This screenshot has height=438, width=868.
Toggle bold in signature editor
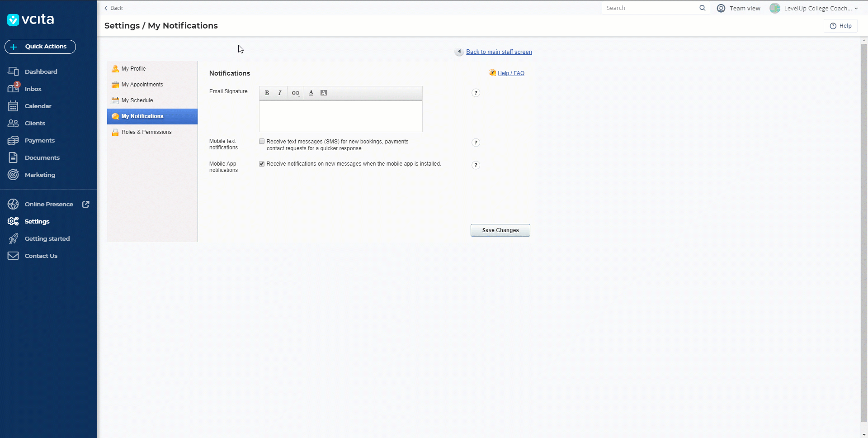[x=267, y=93]
